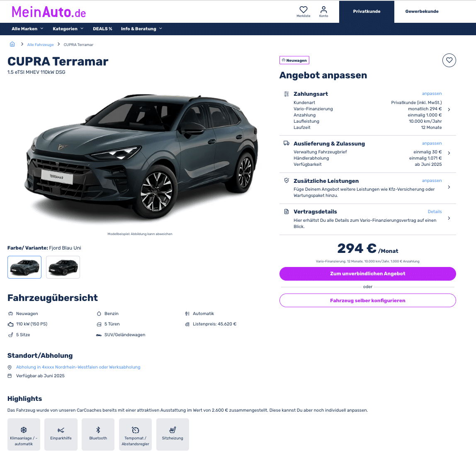
Task: Open the Merkliste heart icon in header
Action: (x=303, y=12)
